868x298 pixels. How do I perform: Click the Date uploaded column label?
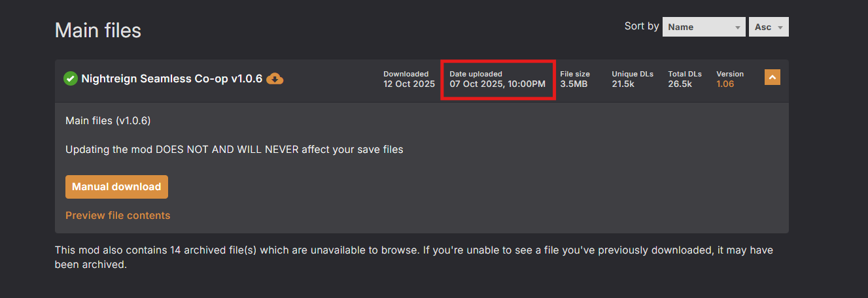click(476, 74)
